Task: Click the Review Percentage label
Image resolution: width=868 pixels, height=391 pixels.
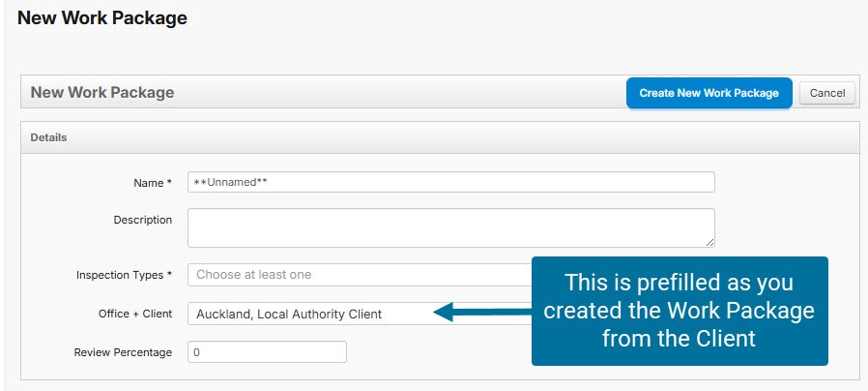Action: click(123, 352)
